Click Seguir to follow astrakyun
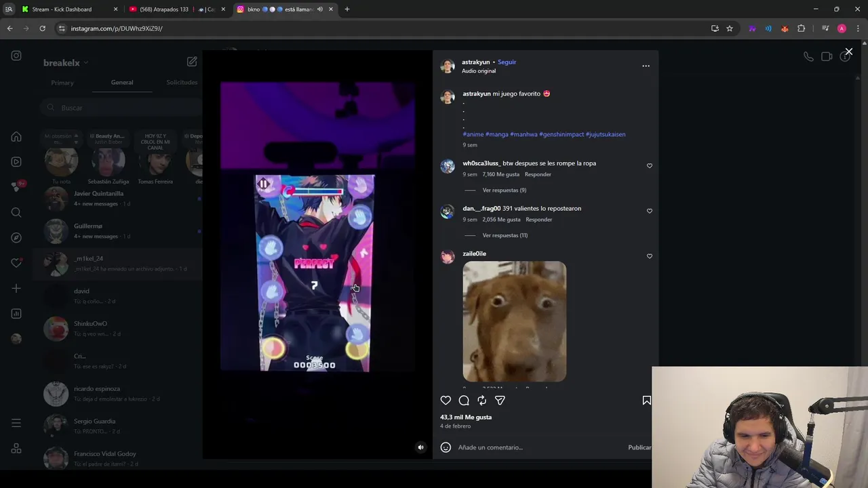This screenshot has width=868, height=488. point(507,62)
